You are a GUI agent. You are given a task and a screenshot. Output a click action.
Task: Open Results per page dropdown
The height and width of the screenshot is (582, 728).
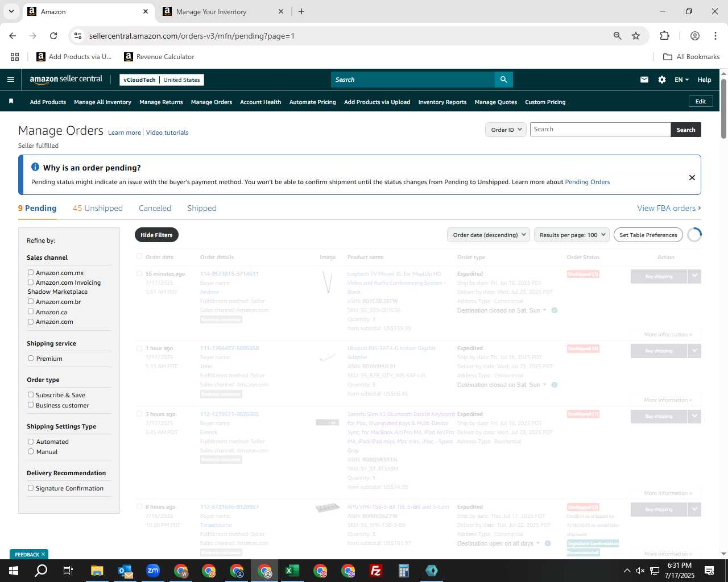click(x=572, y=235)
